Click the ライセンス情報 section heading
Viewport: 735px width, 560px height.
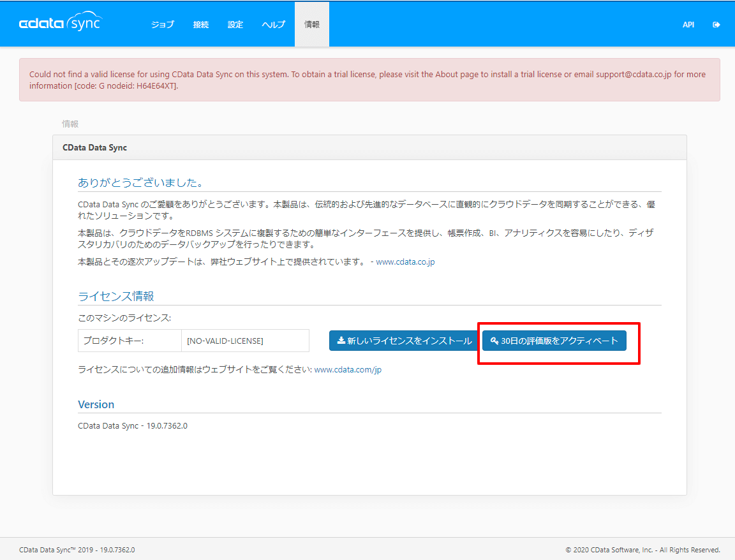coord(116,296)
